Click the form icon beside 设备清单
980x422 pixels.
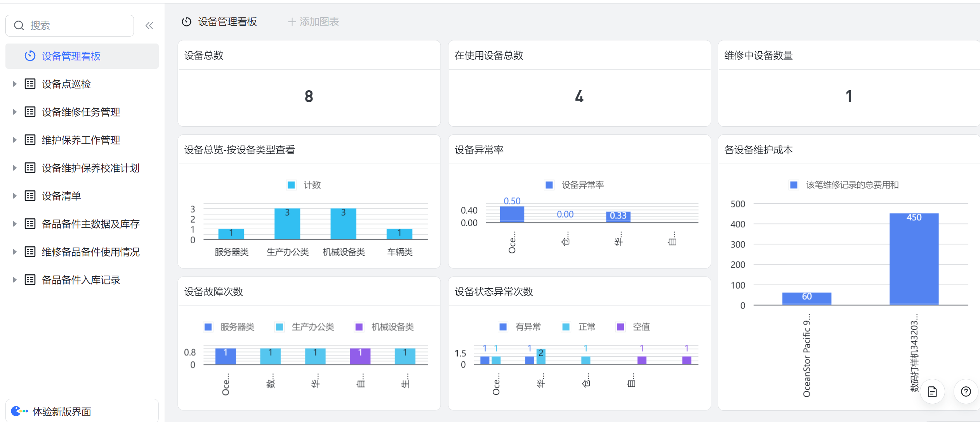tap(30, 196)
